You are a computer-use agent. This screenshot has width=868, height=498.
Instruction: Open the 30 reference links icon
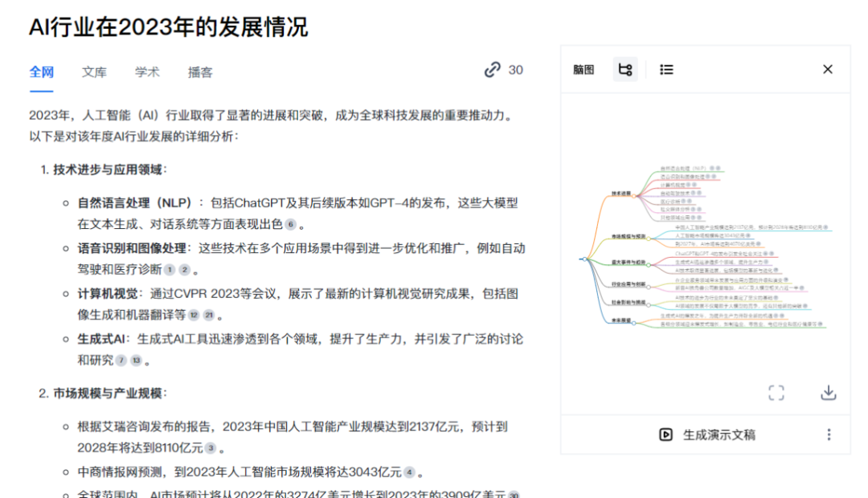(x=493, y=71)
